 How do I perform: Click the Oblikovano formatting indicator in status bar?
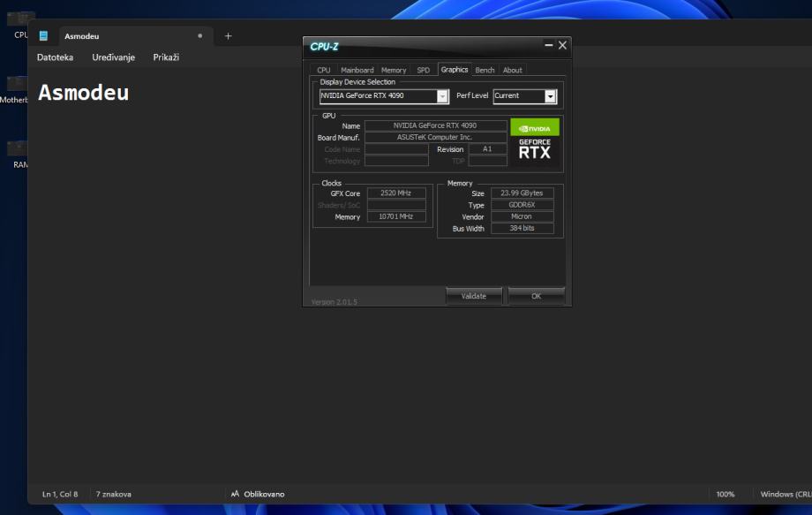pyautogui.click(x=258, y=494)
